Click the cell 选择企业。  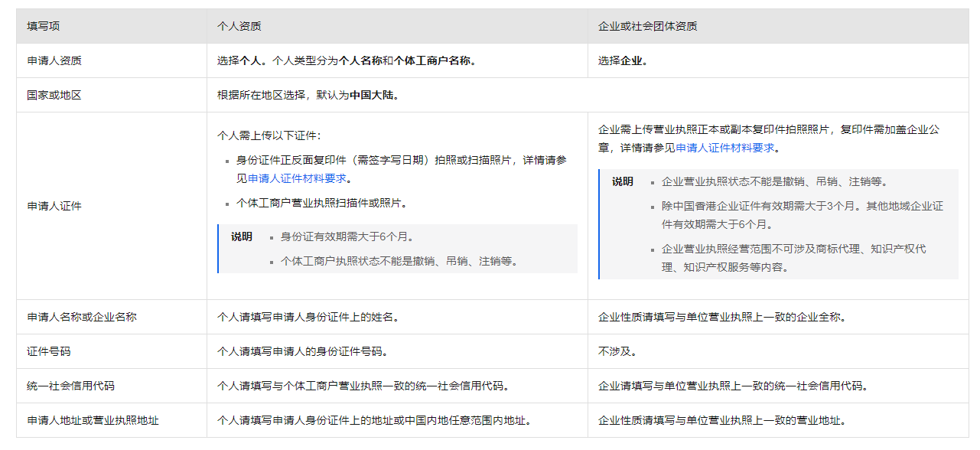click(778, 60)
